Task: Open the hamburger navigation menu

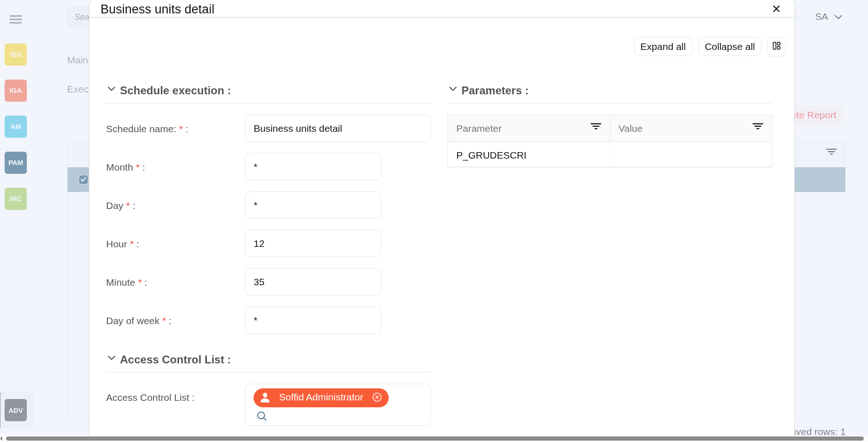Action: click(x=16, y=19)
